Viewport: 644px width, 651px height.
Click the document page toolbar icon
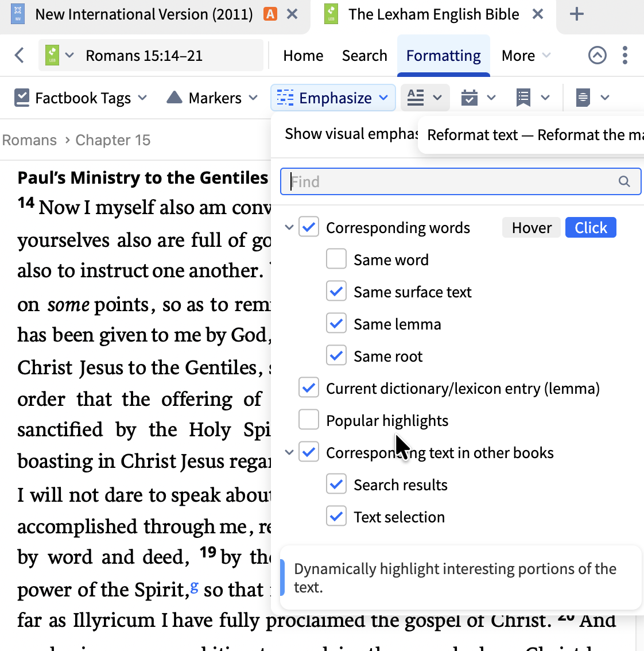(x=583, y=98)
